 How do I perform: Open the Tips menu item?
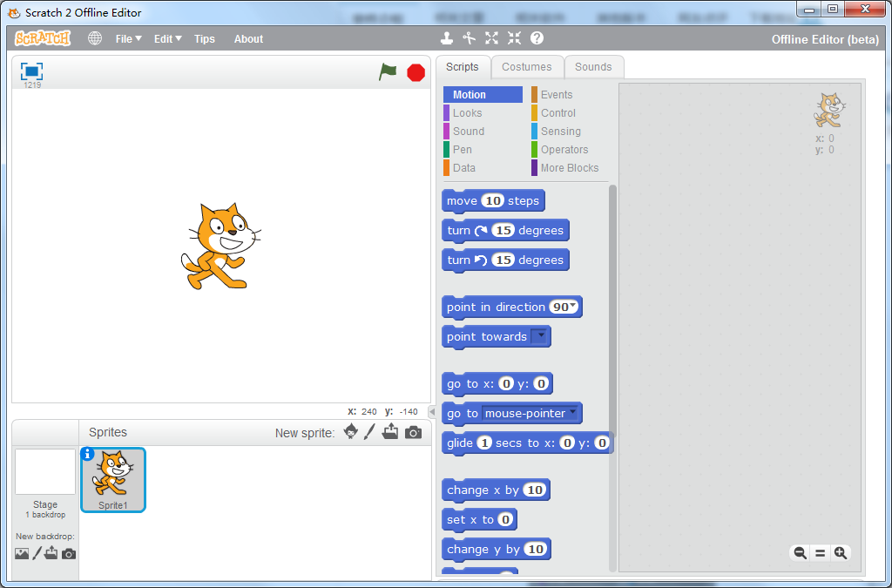coord(204,38)
